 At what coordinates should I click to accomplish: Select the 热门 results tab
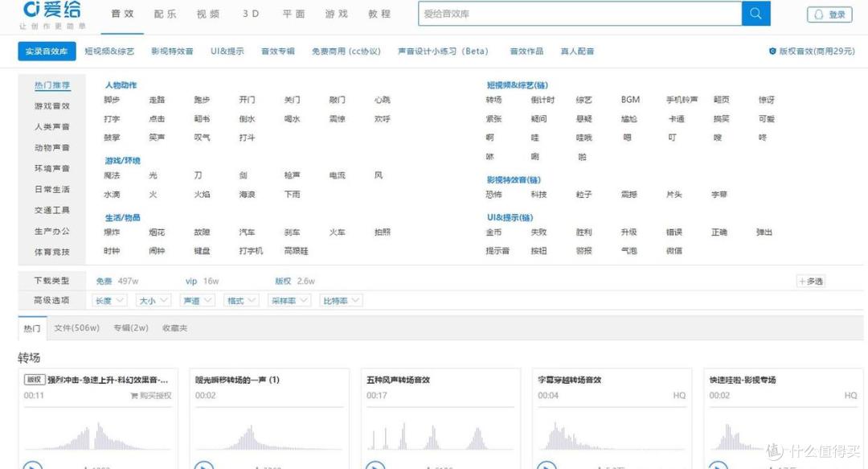tap(32, 328)
